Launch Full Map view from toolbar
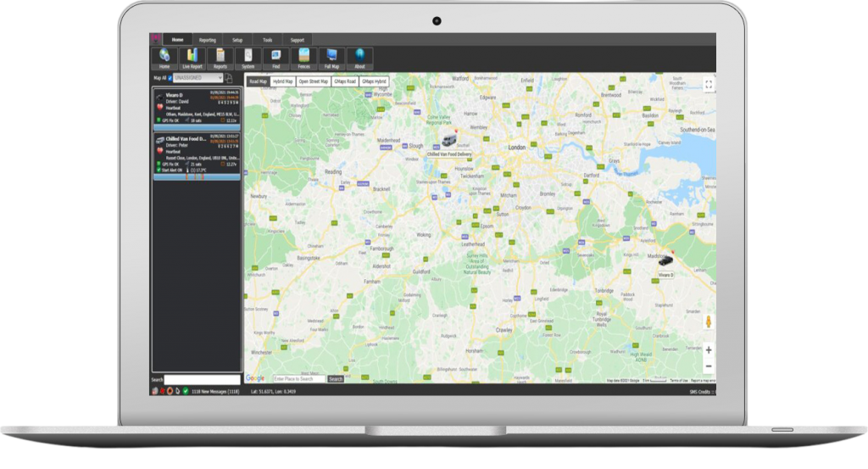868x469 pixels. 331,58
